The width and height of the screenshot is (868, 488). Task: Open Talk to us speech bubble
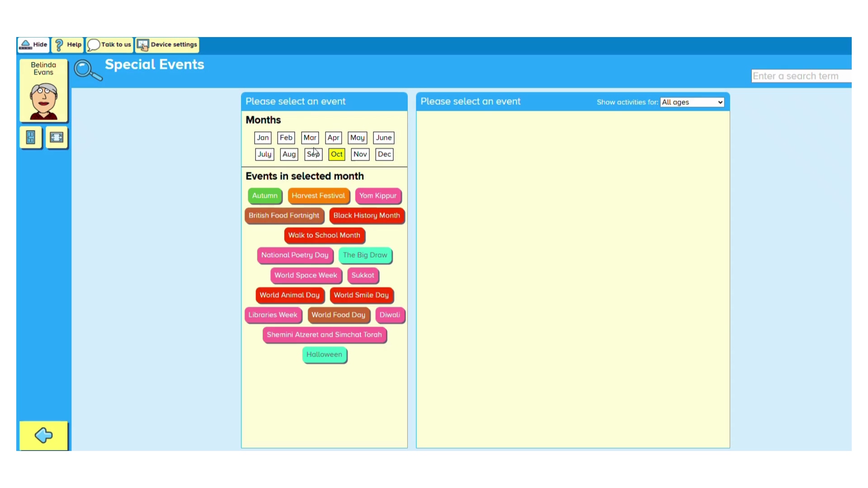(110, 45)
